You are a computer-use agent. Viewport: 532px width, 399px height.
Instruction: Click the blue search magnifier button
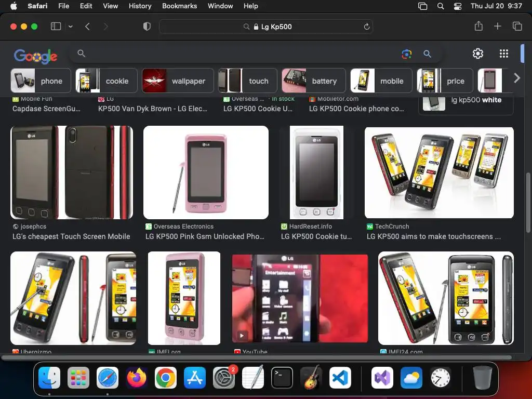[x=427, y=54]
